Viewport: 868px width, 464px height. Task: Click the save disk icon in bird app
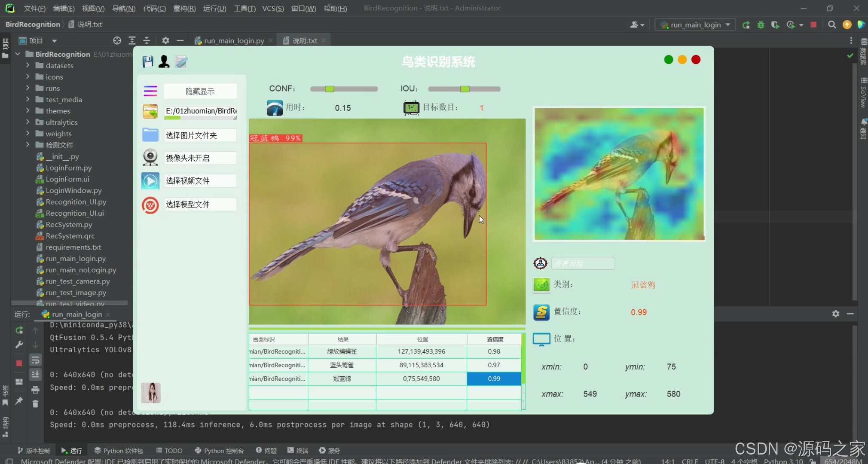(148, 62)
